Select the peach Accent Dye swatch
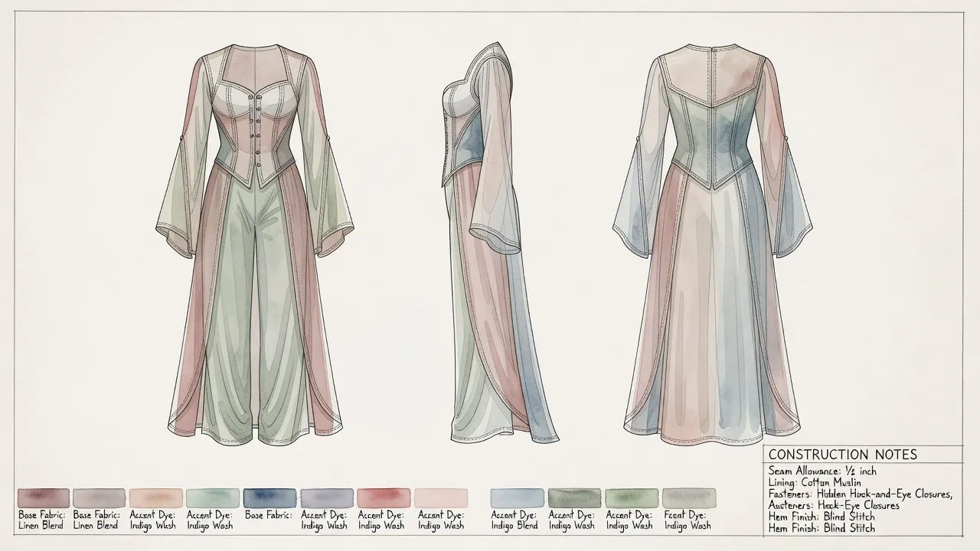Viewport: 980px width, 551px height. [156, 497]
